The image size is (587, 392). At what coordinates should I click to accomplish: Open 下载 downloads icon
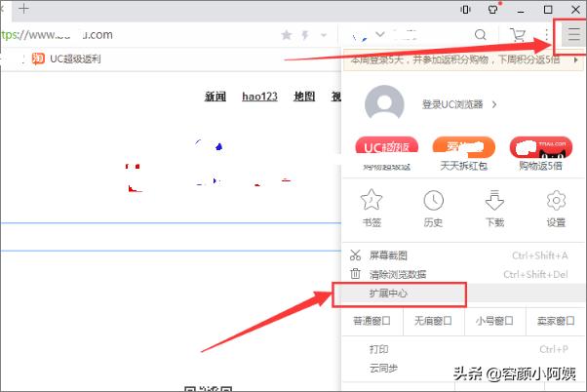(x=494, y=208)
